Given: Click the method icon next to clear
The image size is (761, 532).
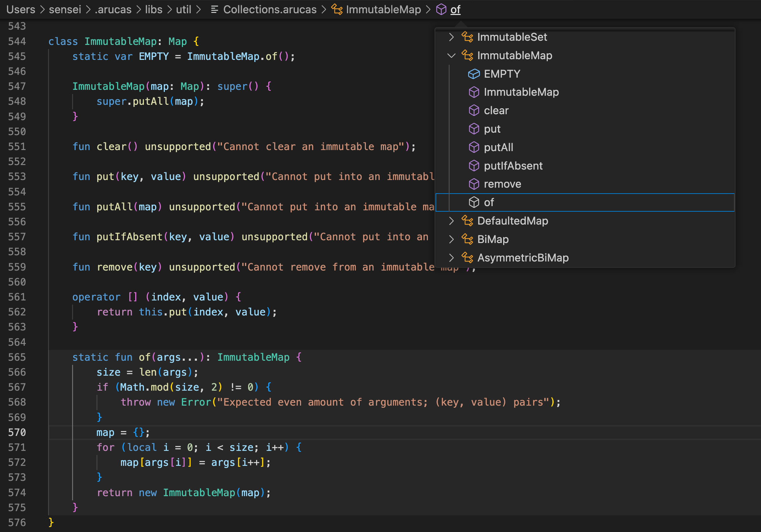Looking at the screenshot, I should coord(474,110).
